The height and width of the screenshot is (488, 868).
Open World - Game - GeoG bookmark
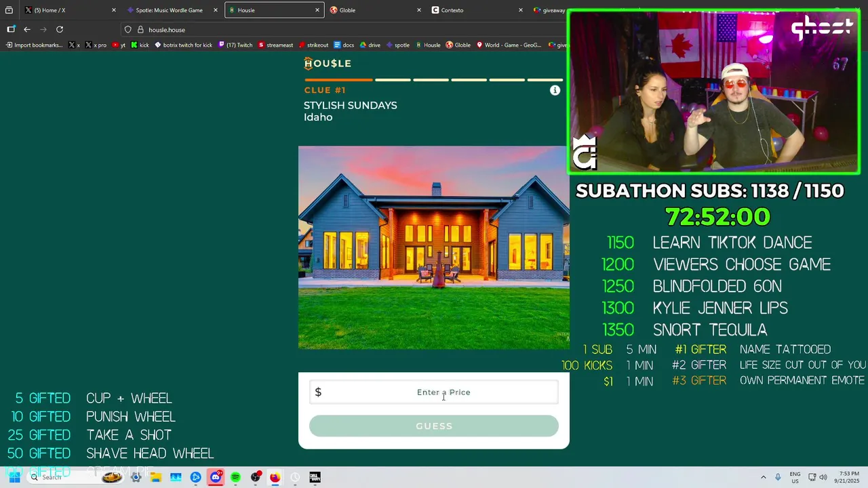point(509,45)
